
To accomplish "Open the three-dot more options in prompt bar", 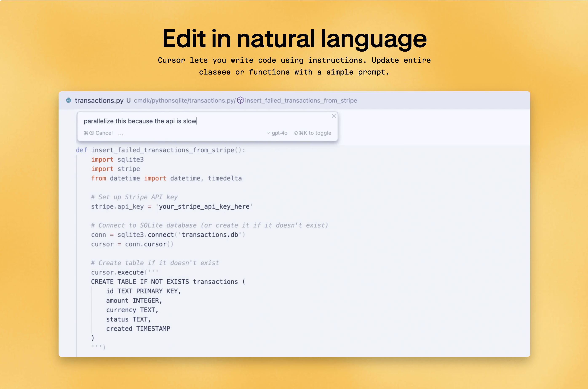I will pos(121,134).
